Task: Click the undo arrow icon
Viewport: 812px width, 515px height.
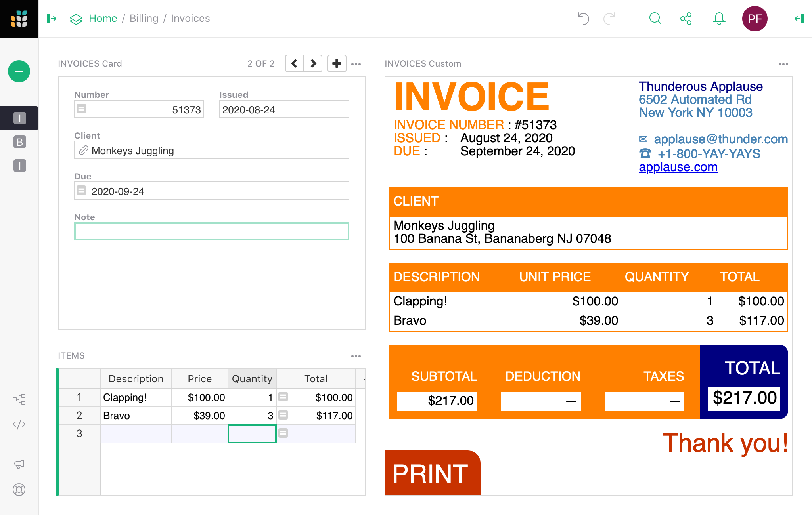Action: pyautogui.click(x=584, y=18)
